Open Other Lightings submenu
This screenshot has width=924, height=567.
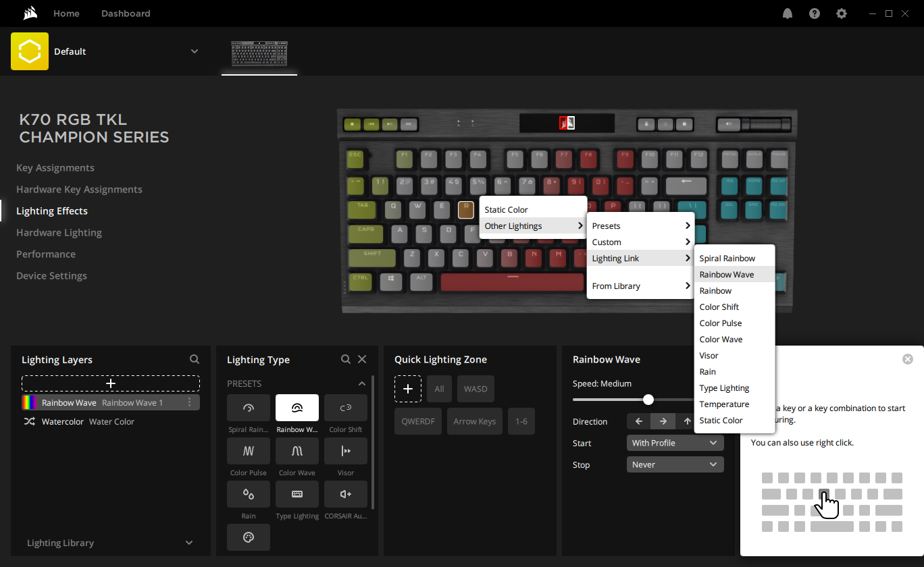point(532,226)
